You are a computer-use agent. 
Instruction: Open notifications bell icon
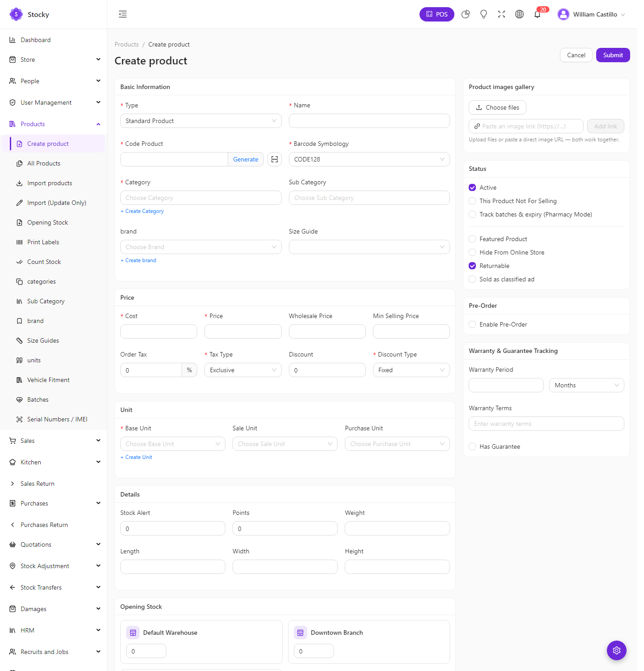coord(537,14)
